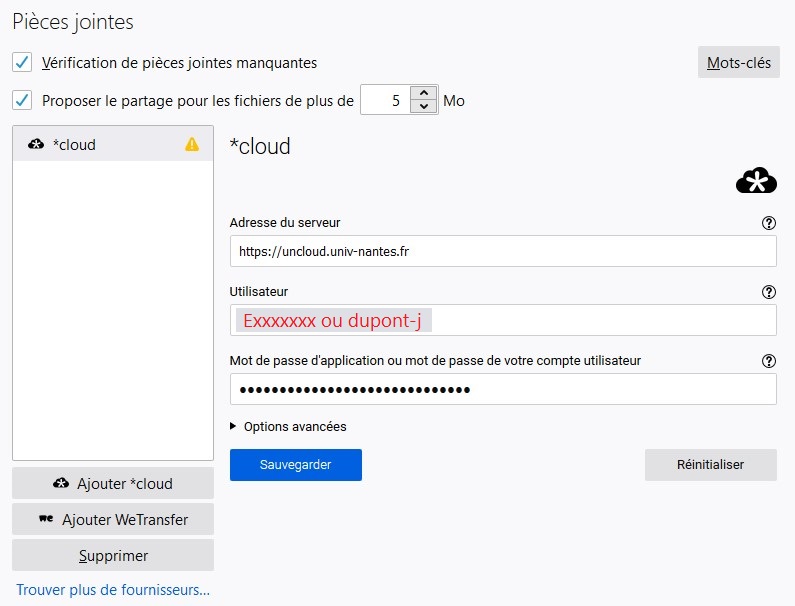Decrease the file size threshold with down arrow
This screenshot has height=606, width=795.
point(425,107)
